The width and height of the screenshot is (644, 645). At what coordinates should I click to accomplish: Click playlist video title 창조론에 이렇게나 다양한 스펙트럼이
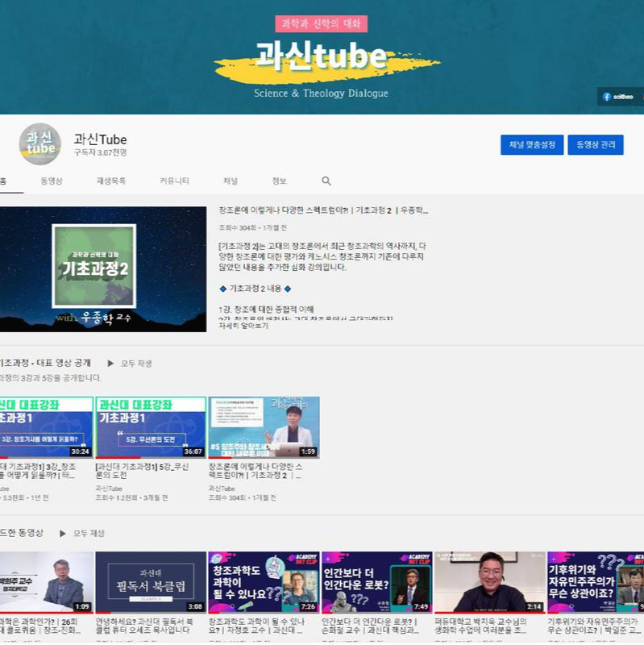(256, 471)
